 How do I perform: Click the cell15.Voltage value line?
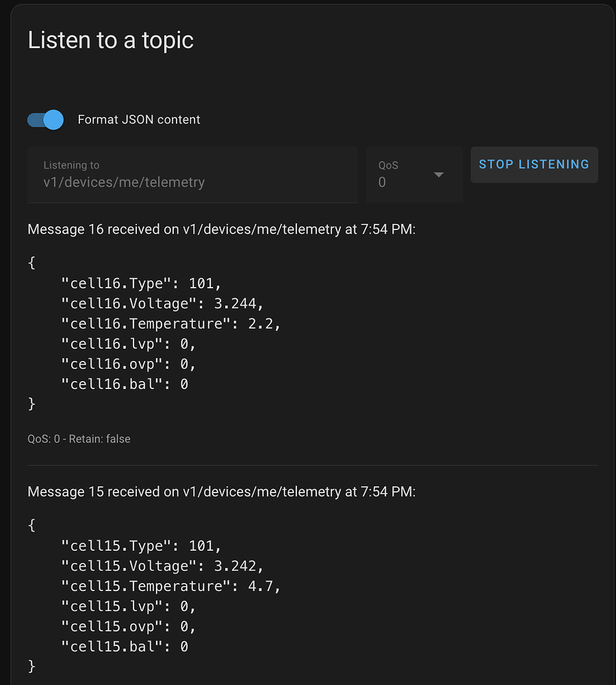pos(162,566)
